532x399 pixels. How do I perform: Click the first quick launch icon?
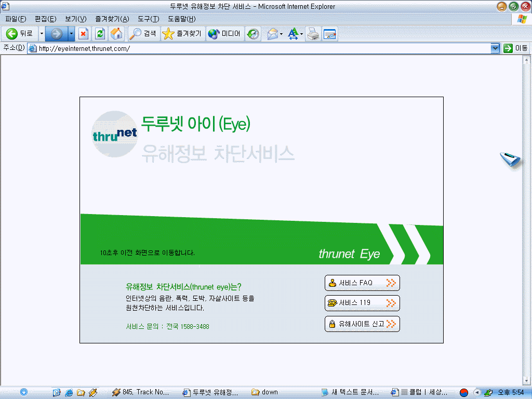(56, 393)
